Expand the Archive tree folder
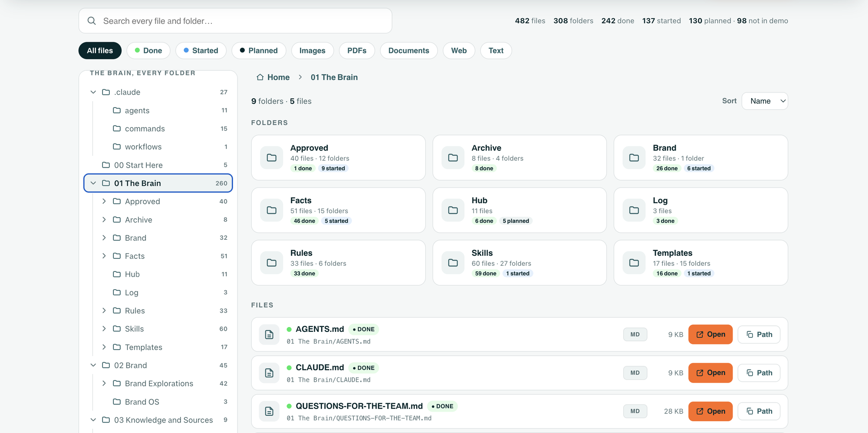 tap(104, 220)
